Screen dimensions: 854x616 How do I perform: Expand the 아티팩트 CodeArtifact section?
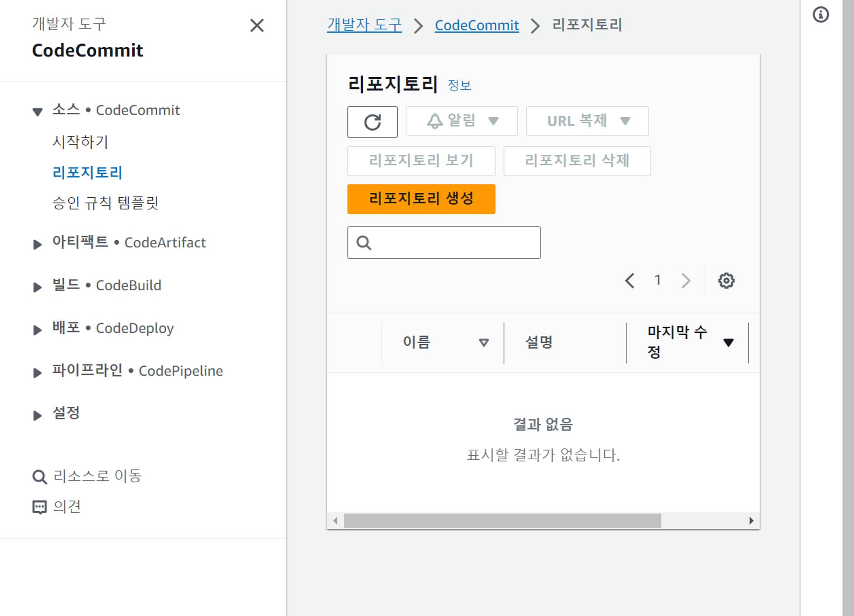(38, 244)
